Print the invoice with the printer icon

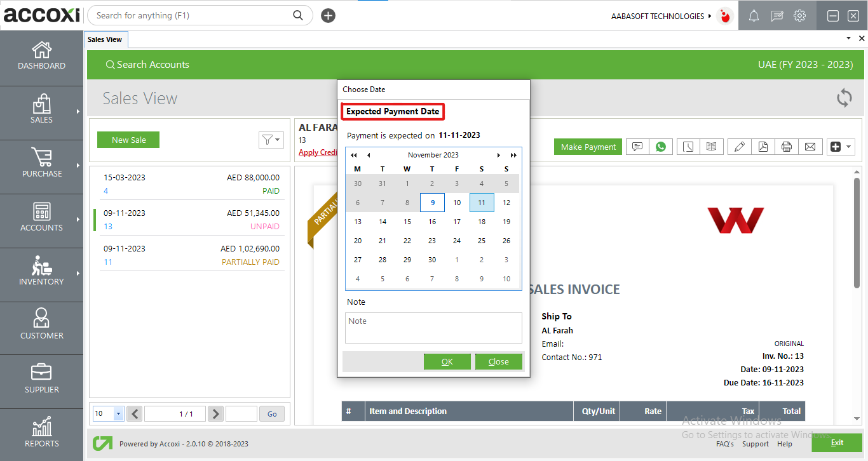click(787, 146)
